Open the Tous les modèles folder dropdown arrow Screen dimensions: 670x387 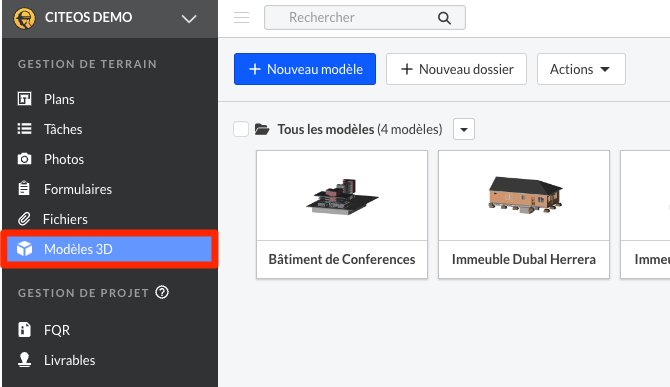coord(464,129)
